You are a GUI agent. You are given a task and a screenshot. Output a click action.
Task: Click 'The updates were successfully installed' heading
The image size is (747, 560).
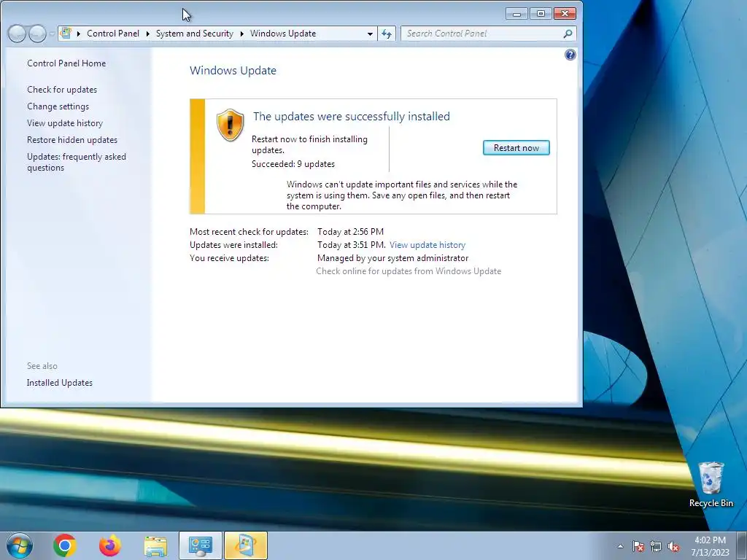coord(351,116)
